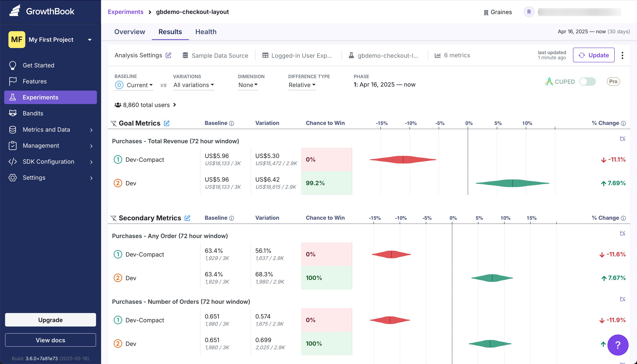637x364 pixels.
Task: Open time series chart for Number of Orders
Action: click(x=623, y=299)
